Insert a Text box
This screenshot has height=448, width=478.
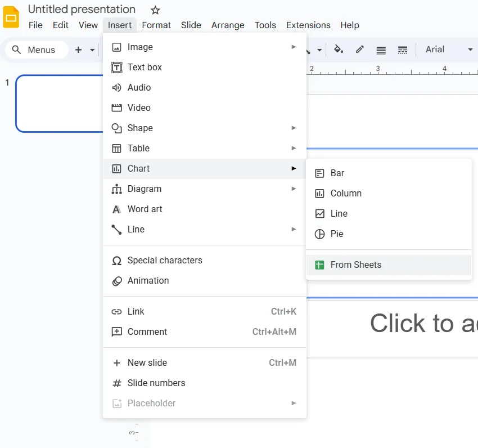pyautogui.click(x=144, y=67)
